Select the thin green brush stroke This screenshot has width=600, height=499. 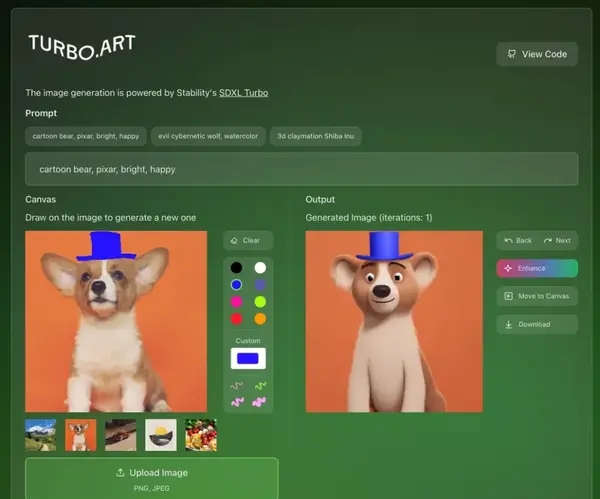pos(260,386)
